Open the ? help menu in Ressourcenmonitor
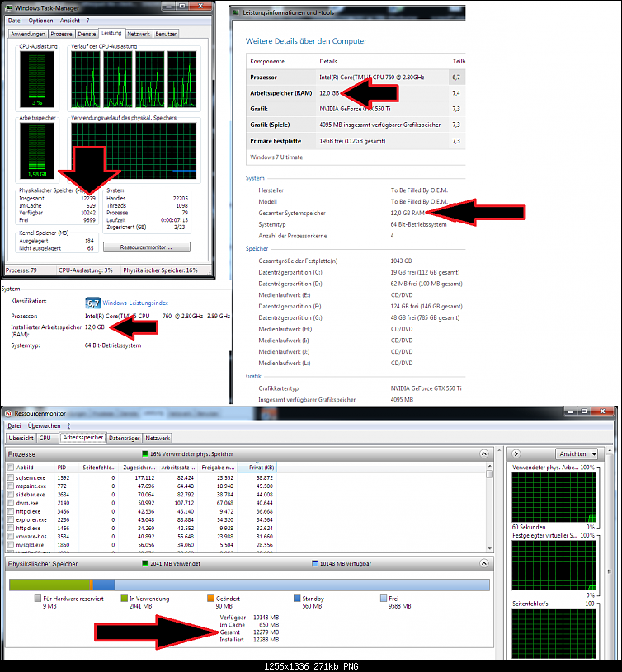Screen dimensions: 622x672 tap(68, 426)
